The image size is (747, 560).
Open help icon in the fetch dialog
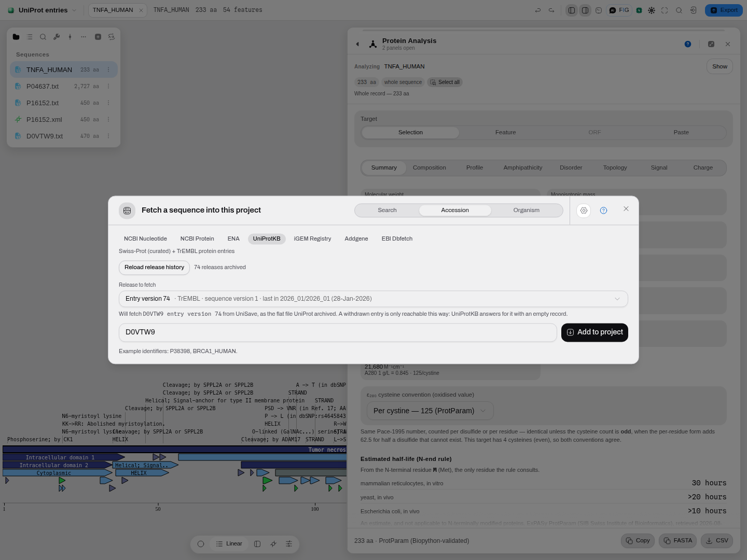point(603,211)
